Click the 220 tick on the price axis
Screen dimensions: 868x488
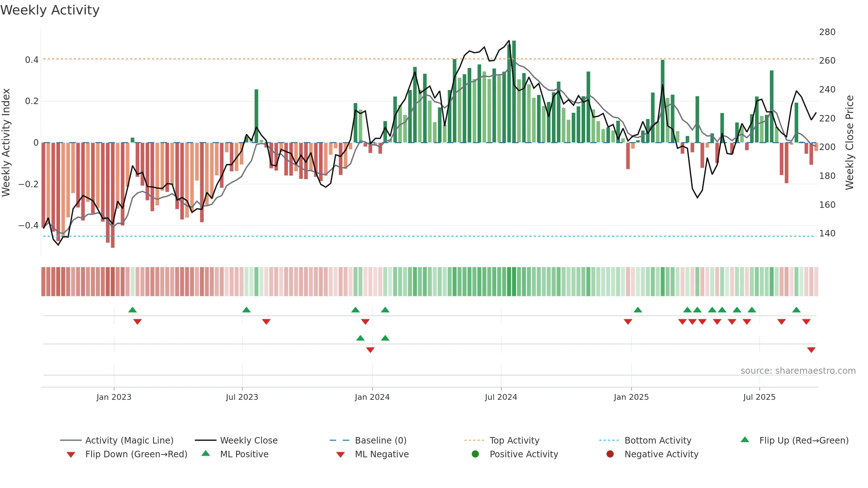pyautogui.click(x=827, y=118)
